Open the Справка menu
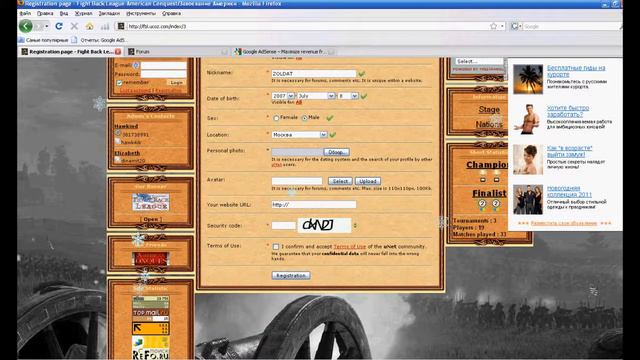The height and width of the screenshot is (360, 640). click(171, 13)
